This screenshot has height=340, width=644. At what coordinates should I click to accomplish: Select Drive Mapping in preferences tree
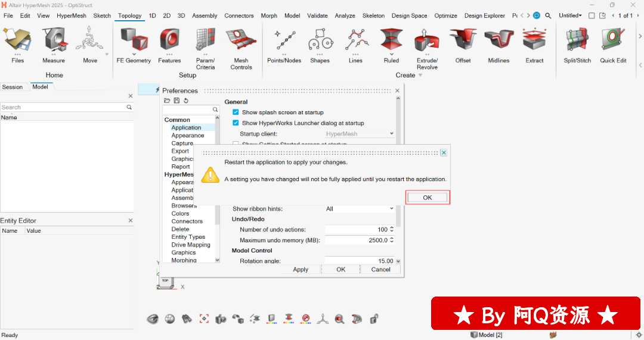(191, 245)
